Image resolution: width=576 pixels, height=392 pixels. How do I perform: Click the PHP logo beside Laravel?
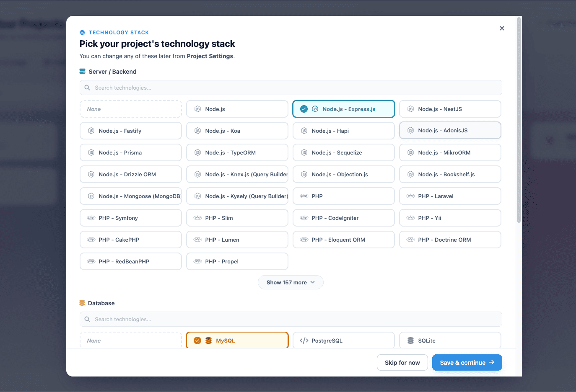point(410,196)
